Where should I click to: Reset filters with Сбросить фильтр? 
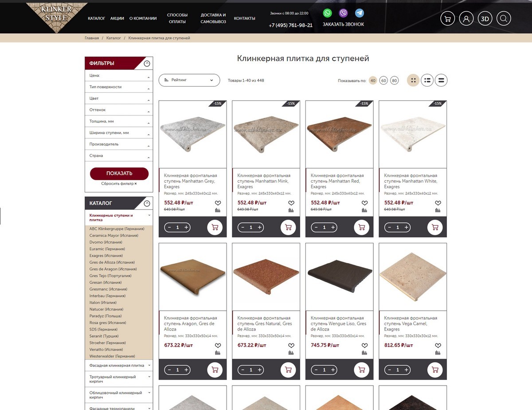[119, 184]
